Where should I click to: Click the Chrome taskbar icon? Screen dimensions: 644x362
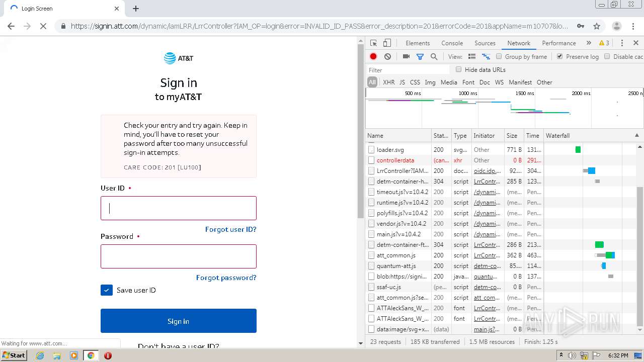(x=91, y=355)
